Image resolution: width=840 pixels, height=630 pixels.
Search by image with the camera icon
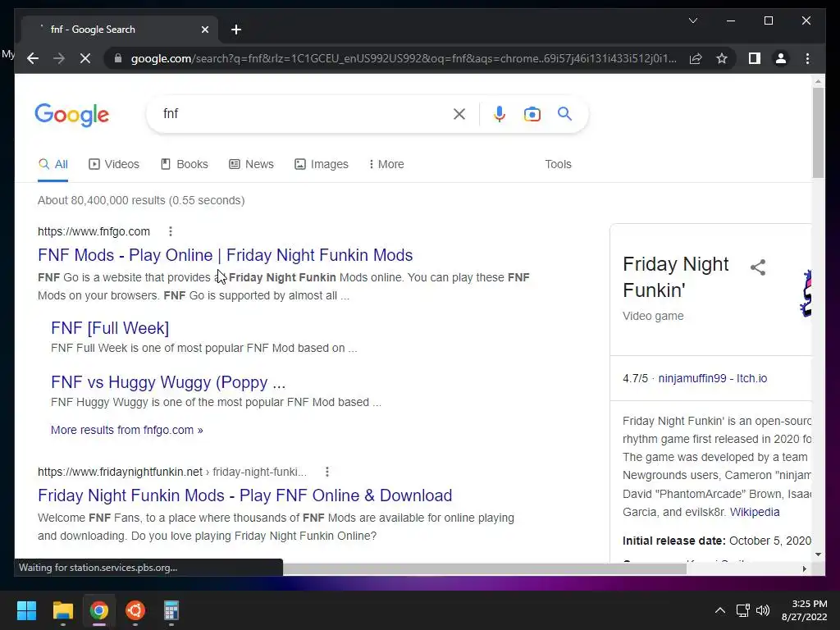[532, 113]
